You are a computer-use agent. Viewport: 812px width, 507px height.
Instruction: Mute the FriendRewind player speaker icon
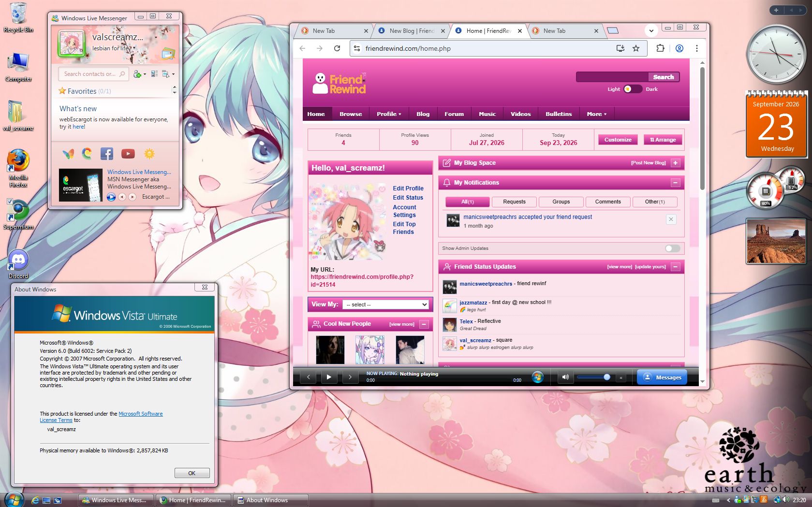pos(565,377)
